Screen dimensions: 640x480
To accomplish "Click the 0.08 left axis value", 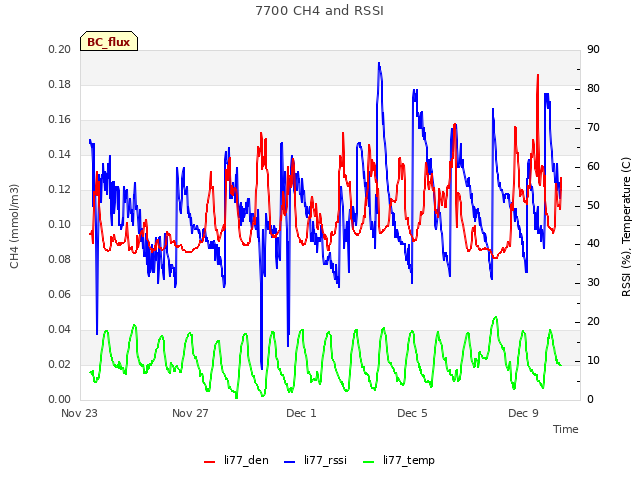I will point(60,260).
